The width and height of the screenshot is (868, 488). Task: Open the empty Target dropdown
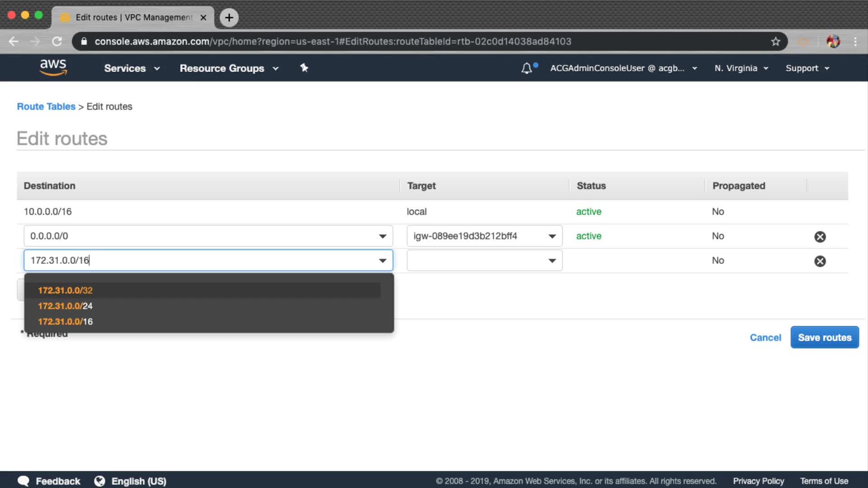(484, 261)
